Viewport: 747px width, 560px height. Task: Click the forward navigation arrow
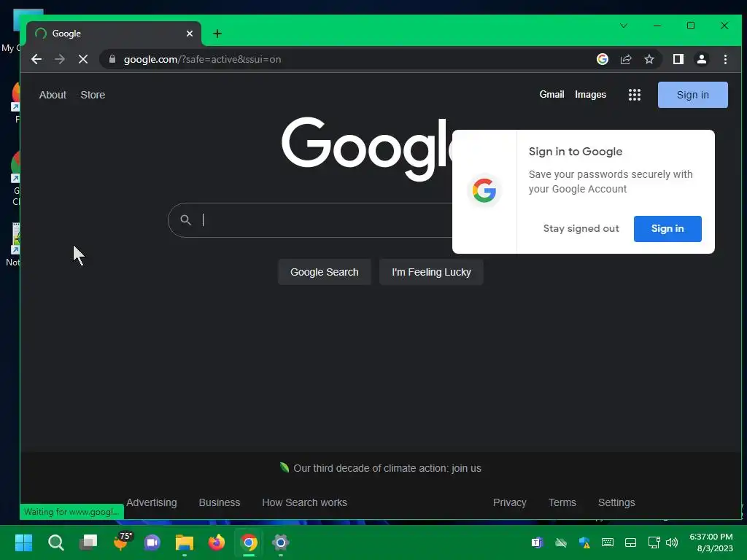60,59
